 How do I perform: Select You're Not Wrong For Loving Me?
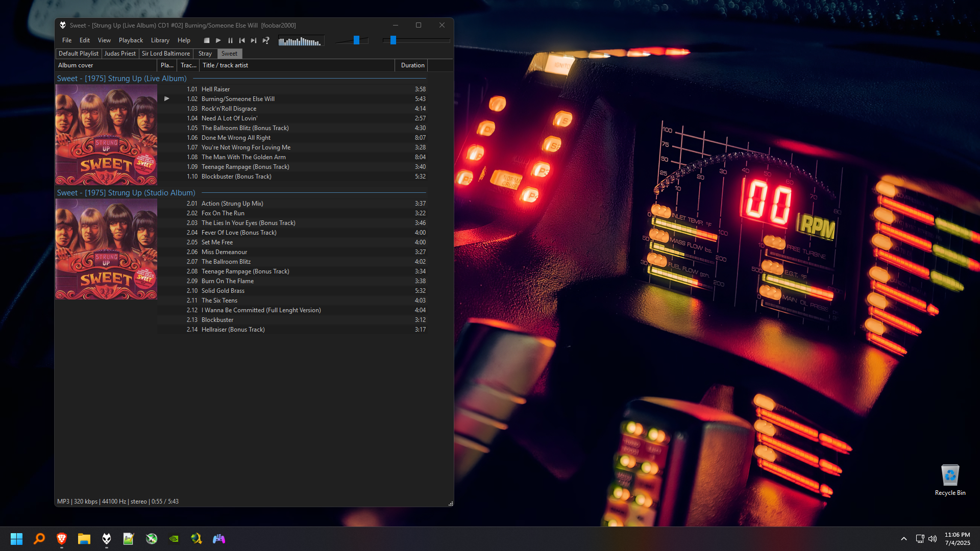click(292, 147)
